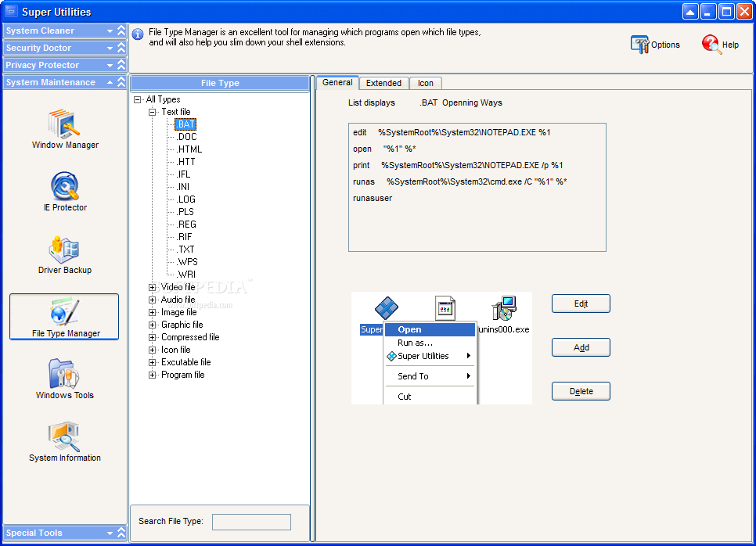Choose Cut in the context menu

click(430, 397)
